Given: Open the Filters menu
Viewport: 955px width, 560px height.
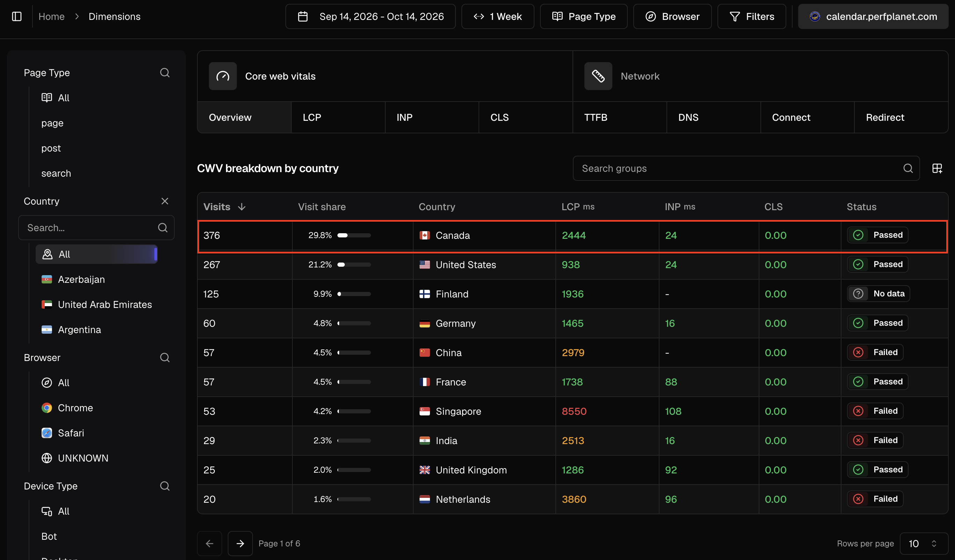Looking at the screenshot, I should (x=751, y=16).
